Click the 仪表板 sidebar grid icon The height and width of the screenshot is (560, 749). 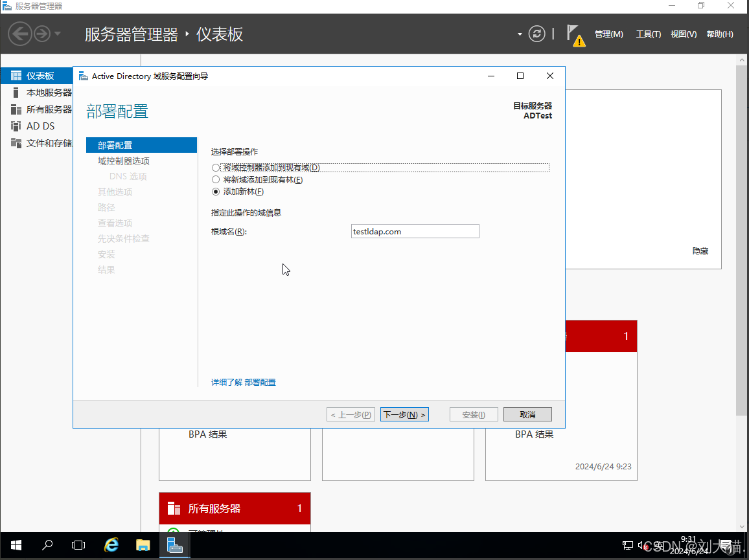point(16,76)
